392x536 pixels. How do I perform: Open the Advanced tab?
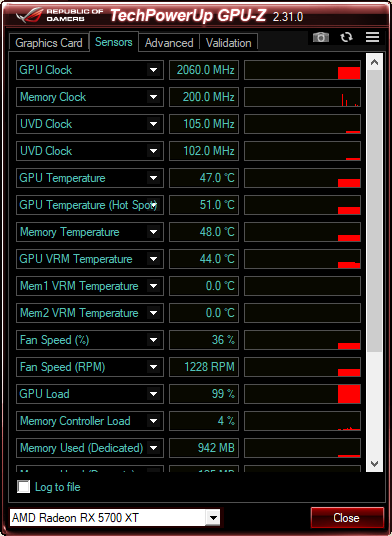[x=169, y=43]
